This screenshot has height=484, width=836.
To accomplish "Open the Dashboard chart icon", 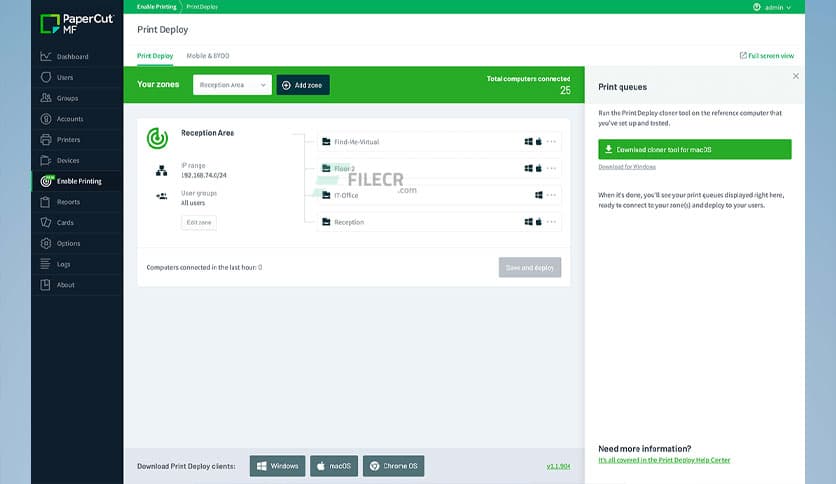I will coord(46,57).
